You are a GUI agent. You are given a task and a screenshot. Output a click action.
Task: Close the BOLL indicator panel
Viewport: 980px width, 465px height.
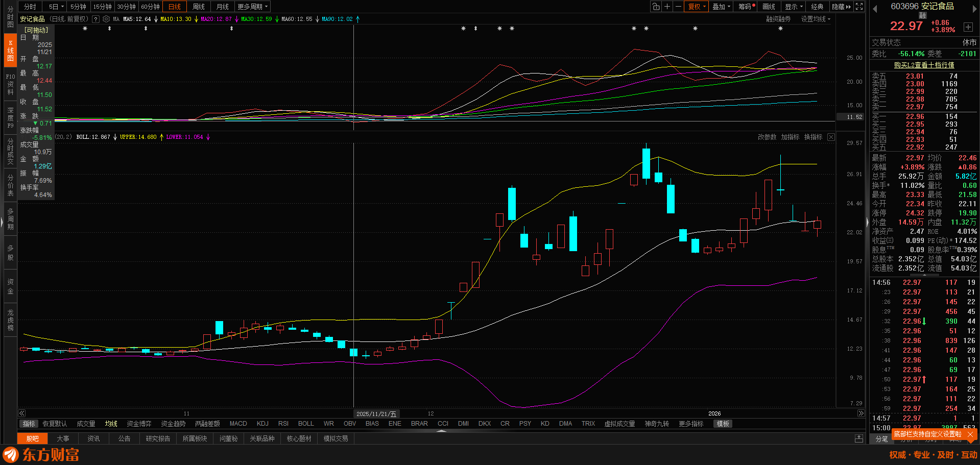coord(831,137)
